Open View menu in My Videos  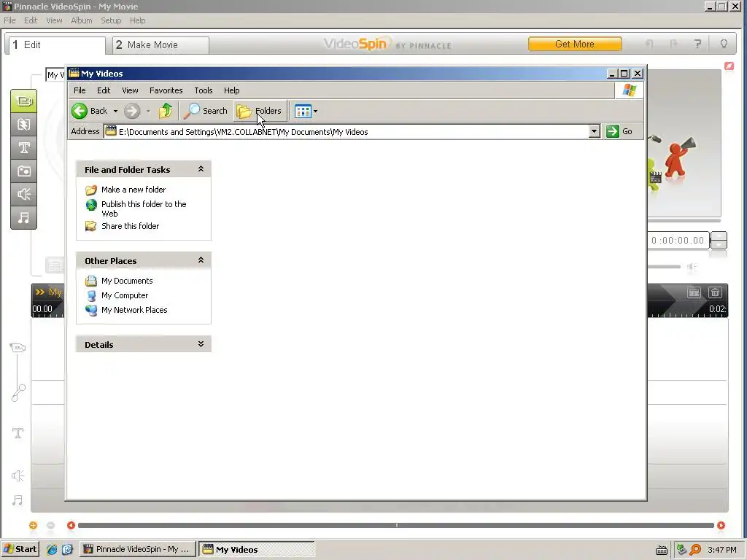pos(130,90)
